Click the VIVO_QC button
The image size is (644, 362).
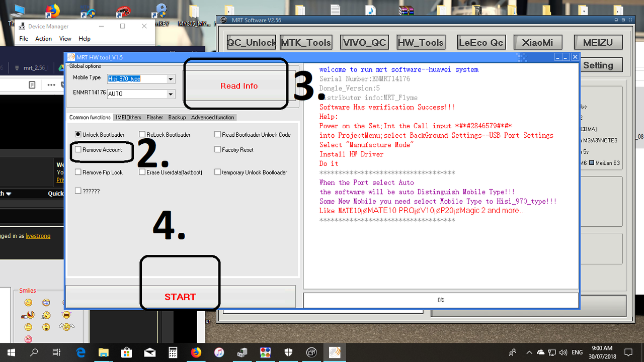364,43
